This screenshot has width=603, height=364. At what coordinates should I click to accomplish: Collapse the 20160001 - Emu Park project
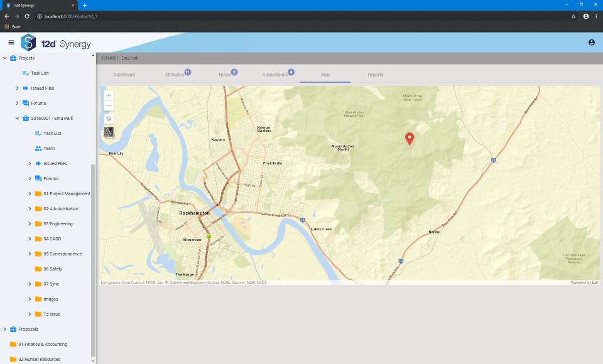click(17, 119)
